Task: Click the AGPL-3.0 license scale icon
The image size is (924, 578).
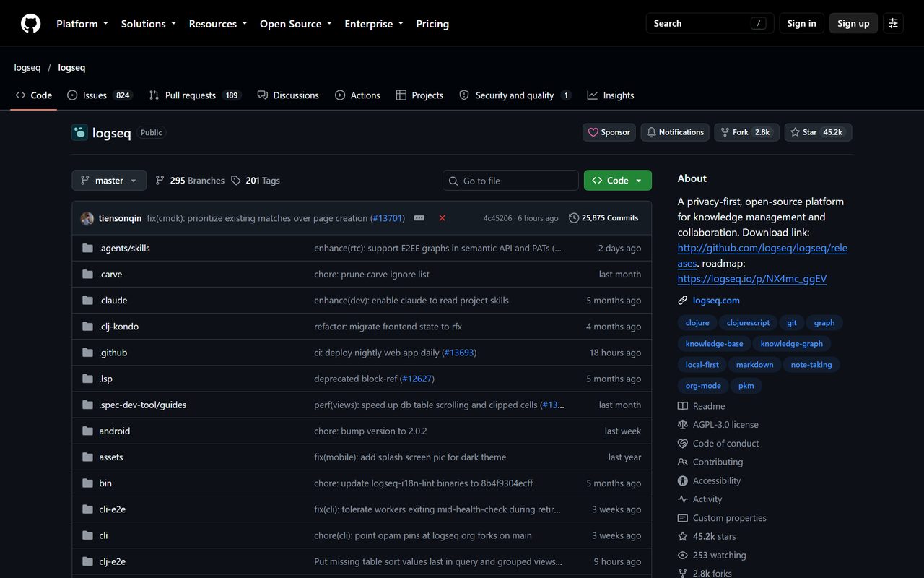Action: 682,425
